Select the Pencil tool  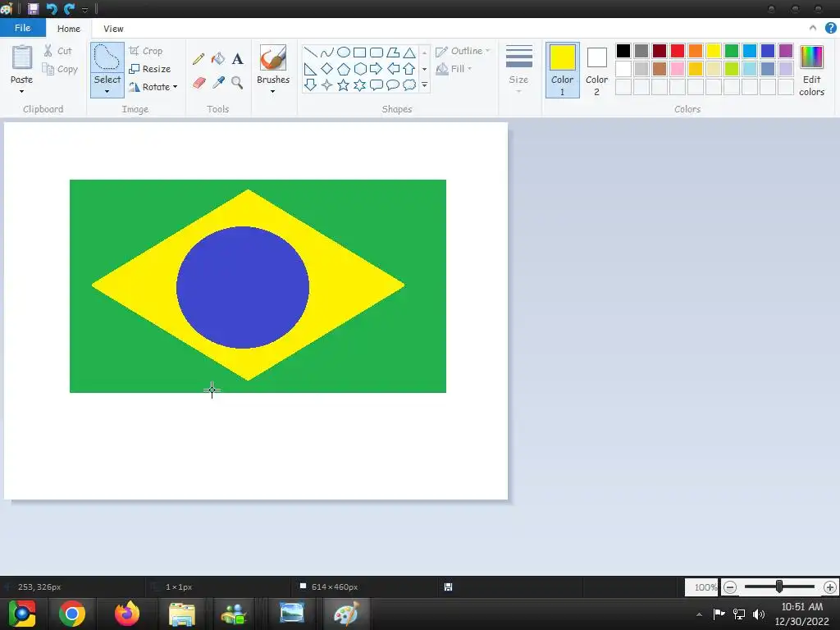tap(199, 59)
